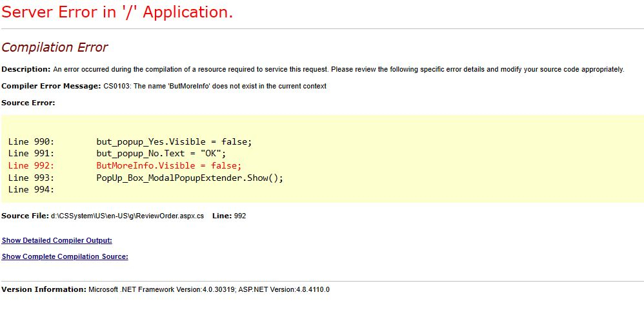Image resolution: width=644 pixels, height=310 pixels.
Task: Click the Server Error in '/' Application heading
Action: pyautogui.click(x=117, y=12)
